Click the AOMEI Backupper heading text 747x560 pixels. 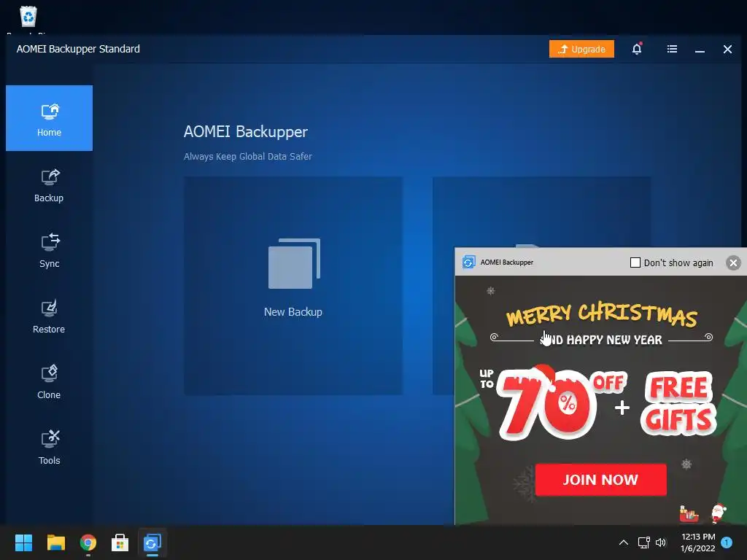[x=246, y=132]
